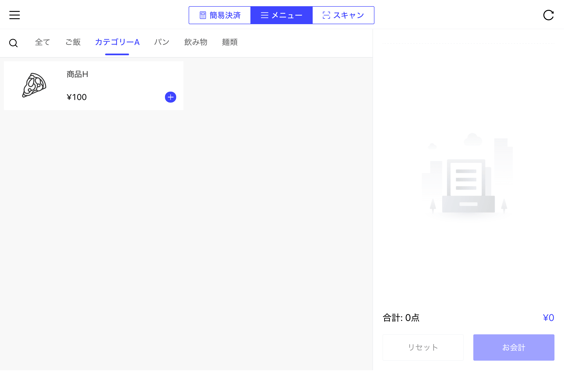Image resolution: width=565 pixels, height=375 pixels.
Task: Click the ¥0 total amount
Action: coord(548,318)
